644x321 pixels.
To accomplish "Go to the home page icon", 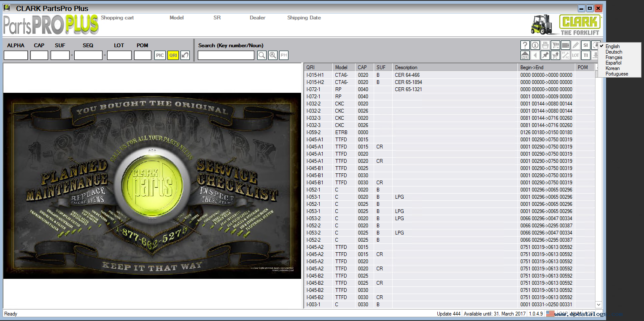I will tap(525, 55).
